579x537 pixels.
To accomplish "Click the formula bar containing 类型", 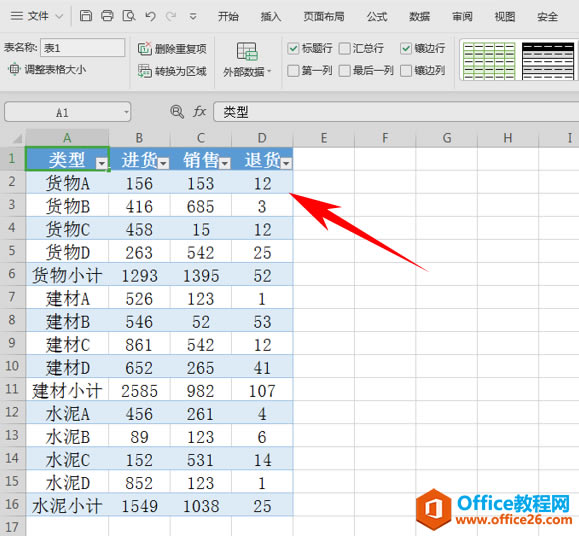I will (396, 112).
